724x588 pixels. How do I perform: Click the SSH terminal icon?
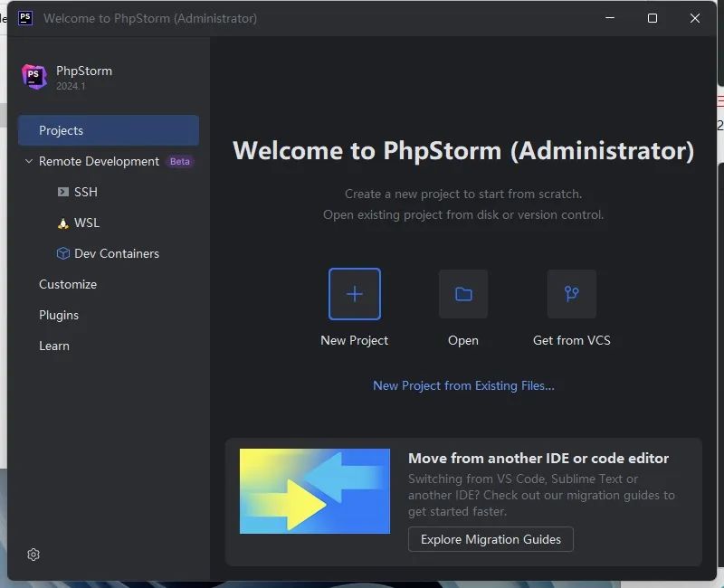point(62,192)
